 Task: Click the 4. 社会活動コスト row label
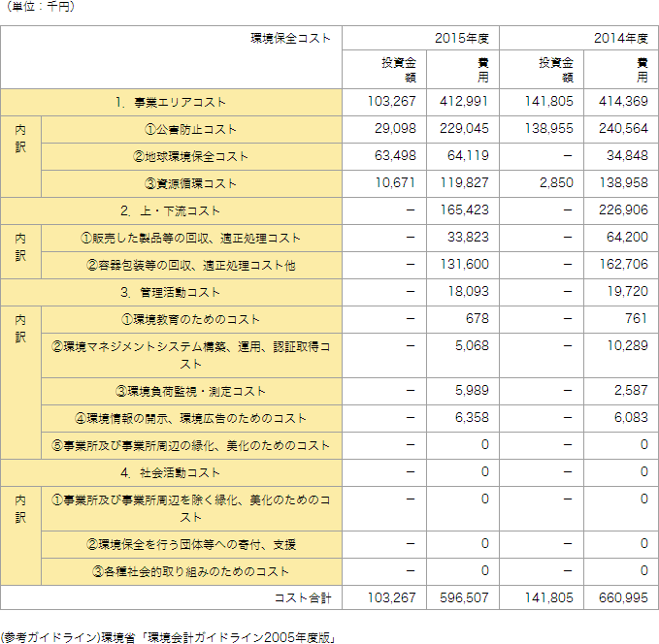click(171, 472)
